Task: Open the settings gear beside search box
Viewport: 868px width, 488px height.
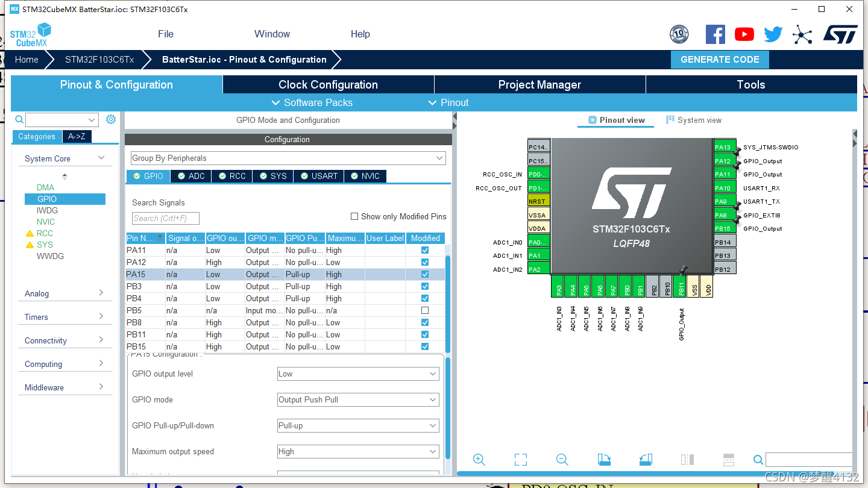Action: coord(111,119)
